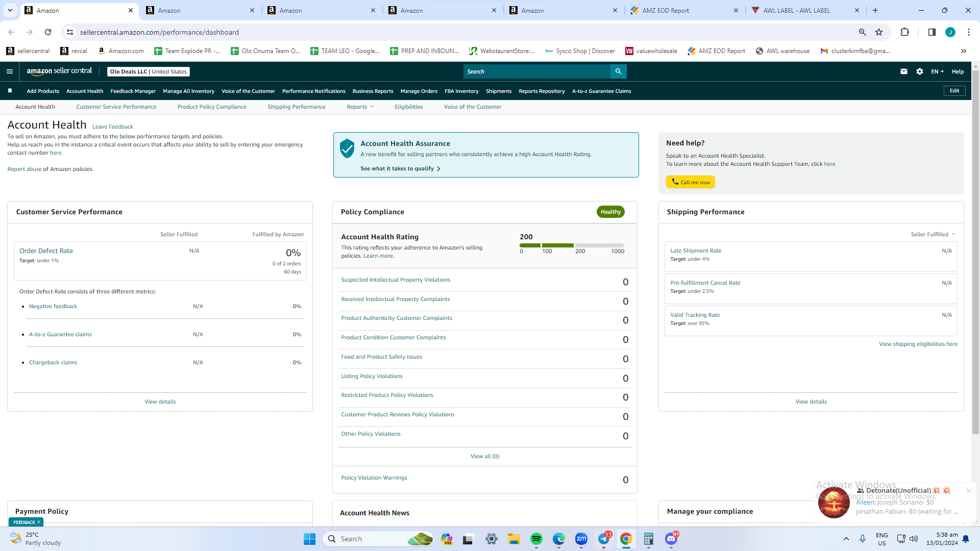The image size is (980, 551).
Task: Open Zoom from the taskbar
Action: (x=581, y=539)
